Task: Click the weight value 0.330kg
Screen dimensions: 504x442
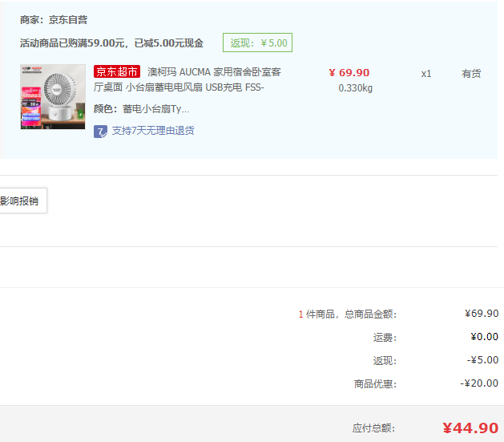Action: point(355,88)
